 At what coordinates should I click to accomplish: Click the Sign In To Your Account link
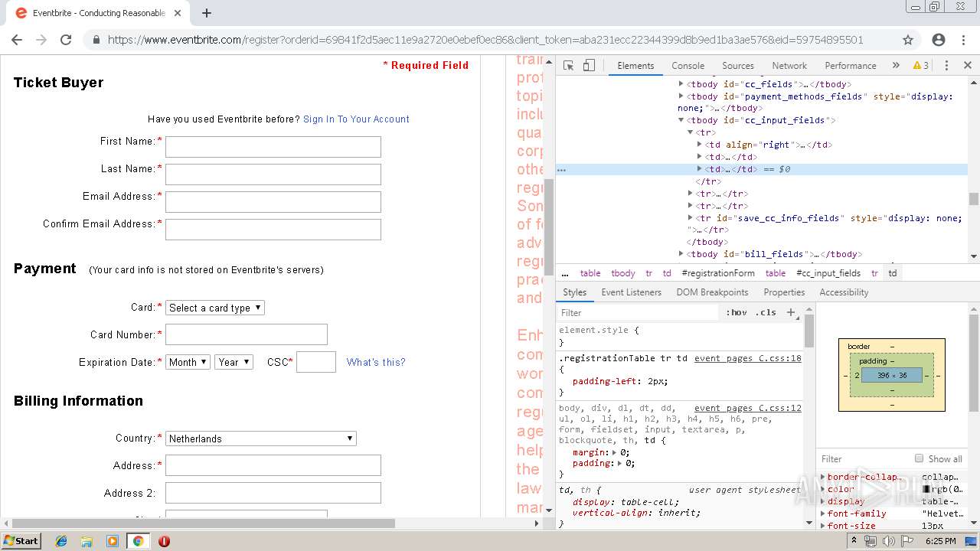(x=356, y=119)
